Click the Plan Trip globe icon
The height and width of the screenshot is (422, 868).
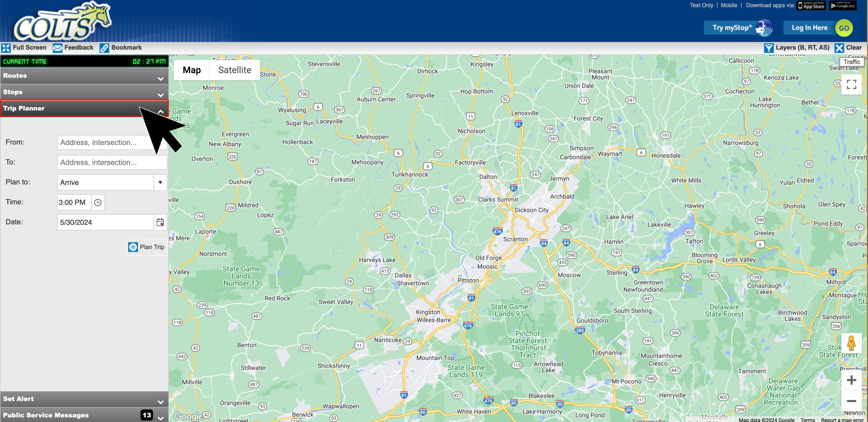[133, 247]
